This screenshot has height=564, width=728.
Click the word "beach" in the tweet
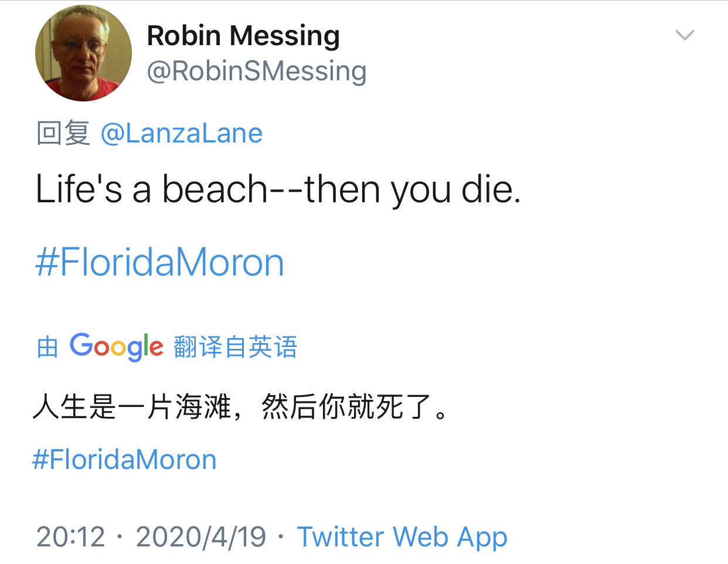click(x=215, y=190)
